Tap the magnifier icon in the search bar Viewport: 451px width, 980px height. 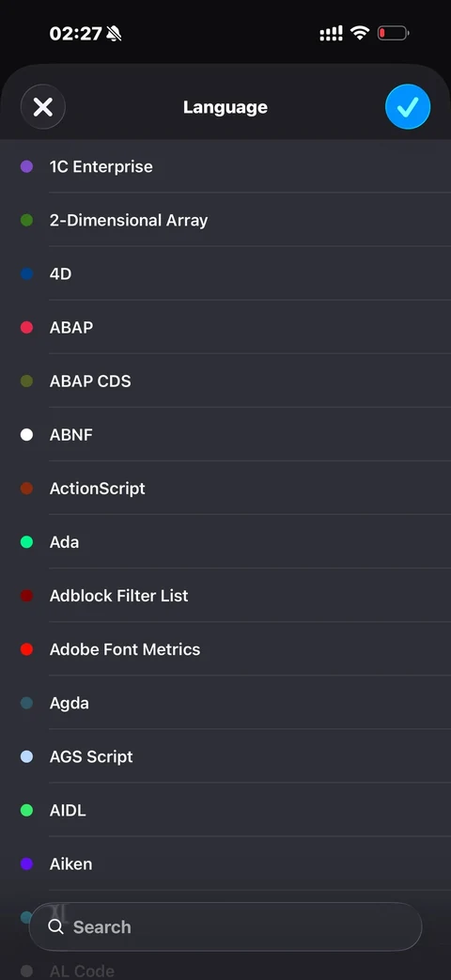(x=55, y=926)
